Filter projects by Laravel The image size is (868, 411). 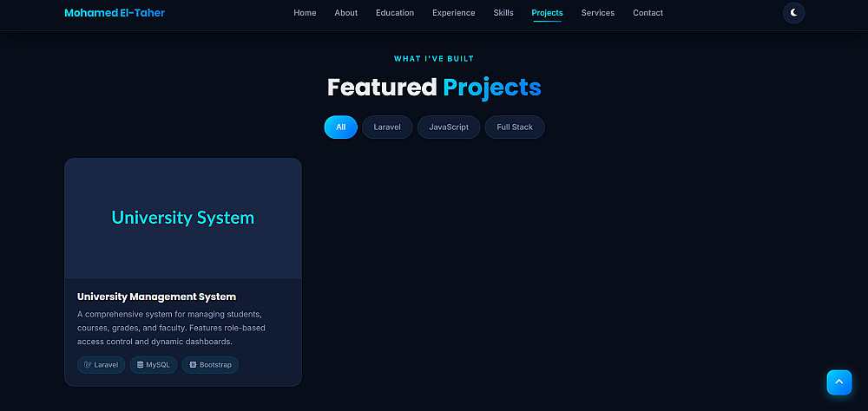[387, 127]
